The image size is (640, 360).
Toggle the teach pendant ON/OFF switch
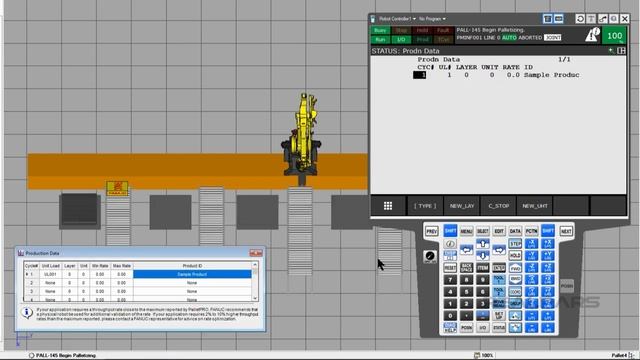(x=430, y=256)
